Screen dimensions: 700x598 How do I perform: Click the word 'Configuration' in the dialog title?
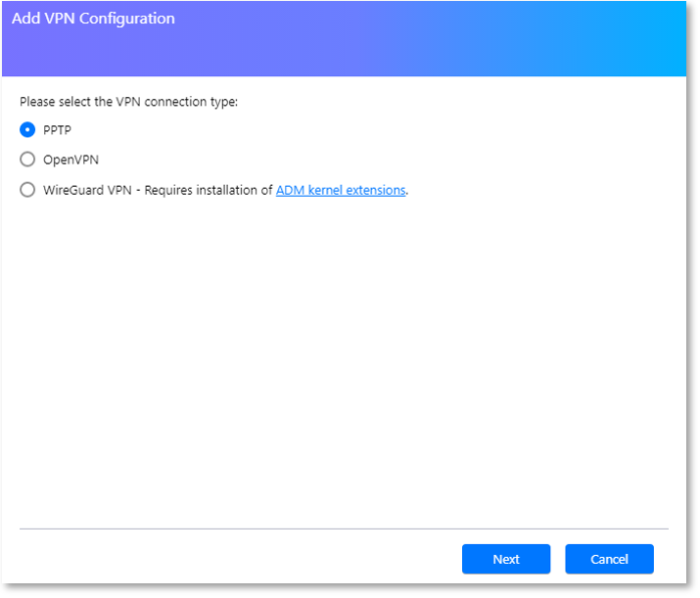click(127, 19)
